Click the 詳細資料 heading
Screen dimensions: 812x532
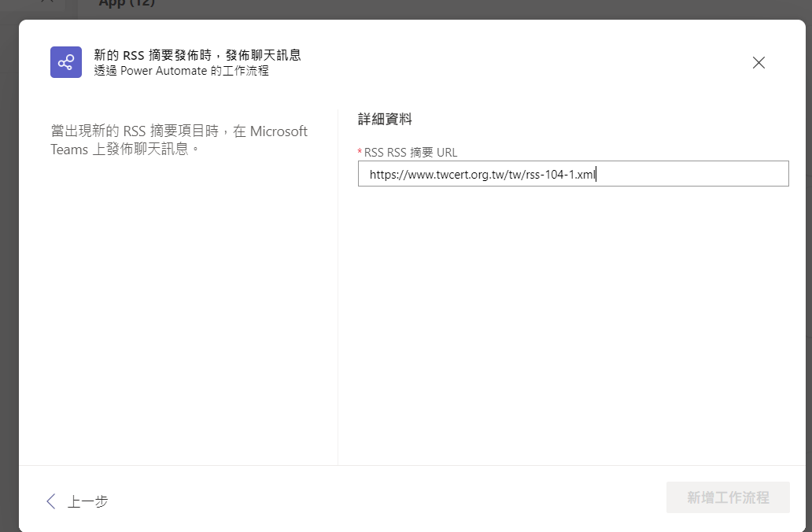pos(385,119)
